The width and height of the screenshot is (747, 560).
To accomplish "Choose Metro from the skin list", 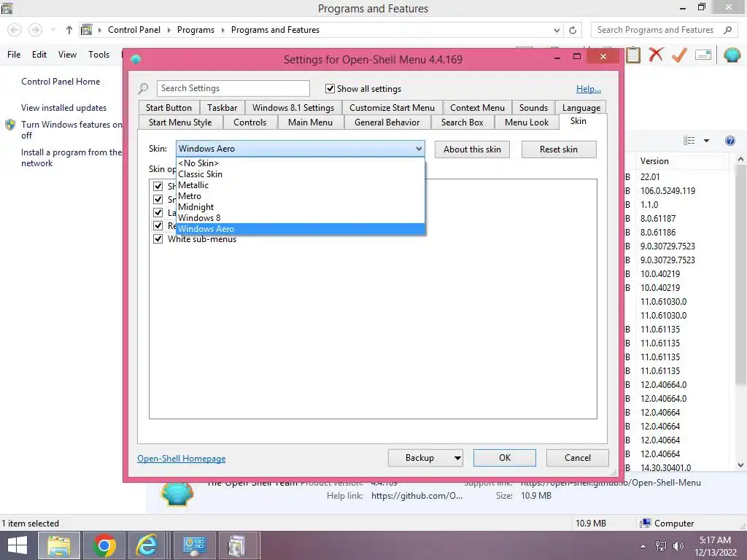I will point(300,196).
